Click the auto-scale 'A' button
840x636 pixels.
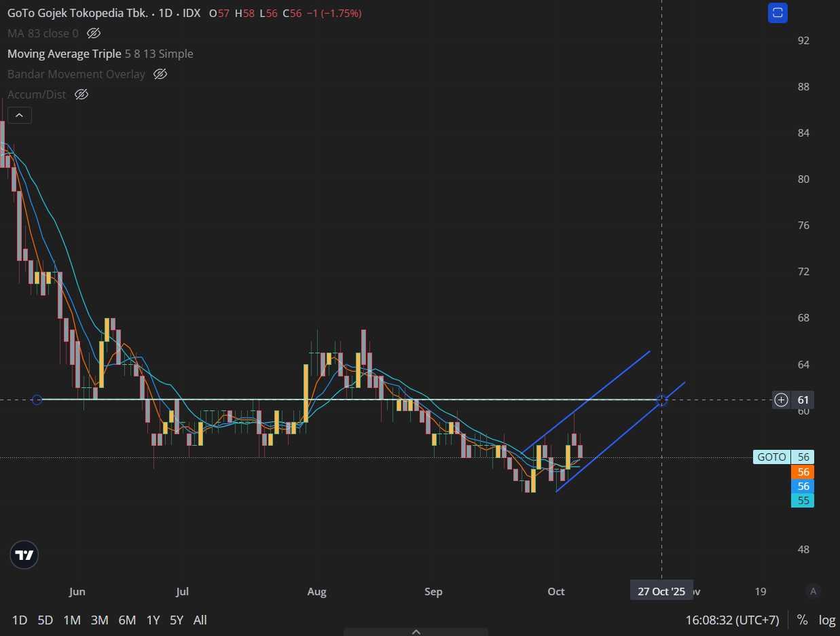(814, 591)
